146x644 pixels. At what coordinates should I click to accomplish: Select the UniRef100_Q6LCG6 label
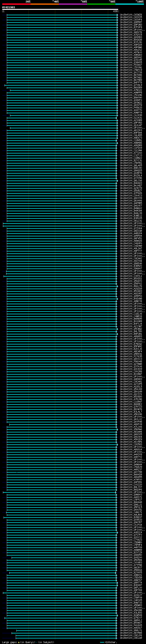coord(131,180)
